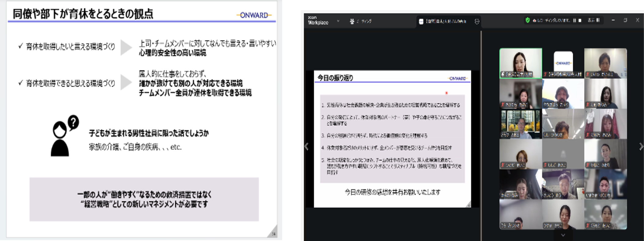The width and height of the screenshot is (644, 241).
Task: Open the ミーティング tab with the people icon
Action: pyautogui.click(x=361, y=21)
